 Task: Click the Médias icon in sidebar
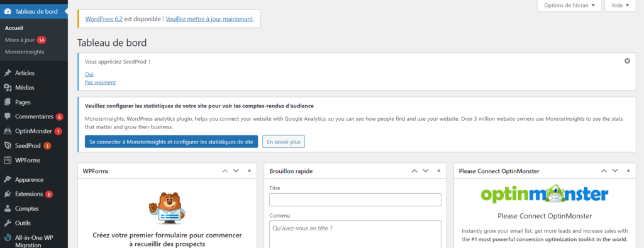(x=8, y=87)
